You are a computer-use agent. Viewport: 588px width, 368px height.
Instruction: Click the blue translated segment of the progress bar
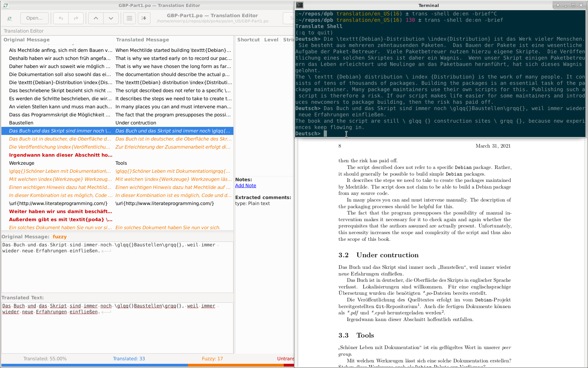[94, 365]
